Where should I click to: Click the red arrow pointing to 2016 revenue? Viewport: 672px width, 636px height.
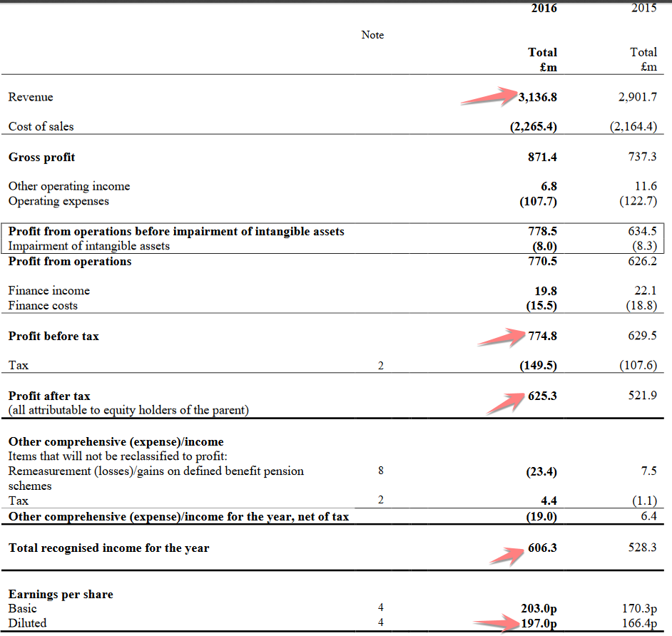point(491,96)
